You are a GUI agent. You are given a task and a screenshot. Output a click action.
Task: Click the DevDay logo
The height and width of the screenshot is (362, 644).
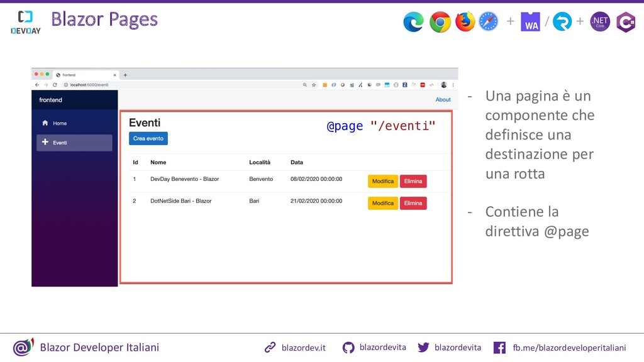tap(25, 22)
